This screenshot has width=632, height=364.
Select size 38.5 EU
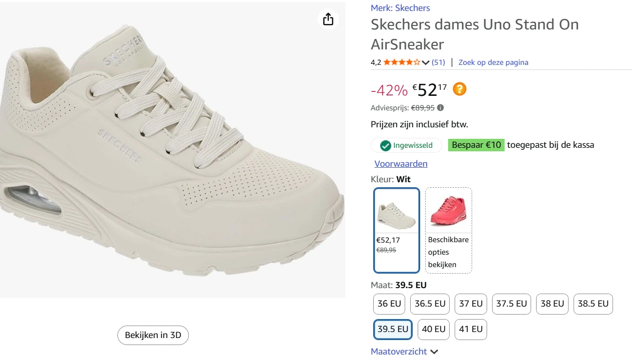click(593, 304)
